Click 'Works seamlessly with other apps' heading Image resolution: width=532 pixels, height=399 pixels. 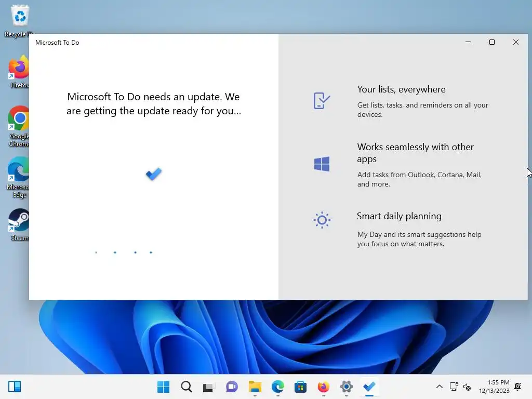415,153
